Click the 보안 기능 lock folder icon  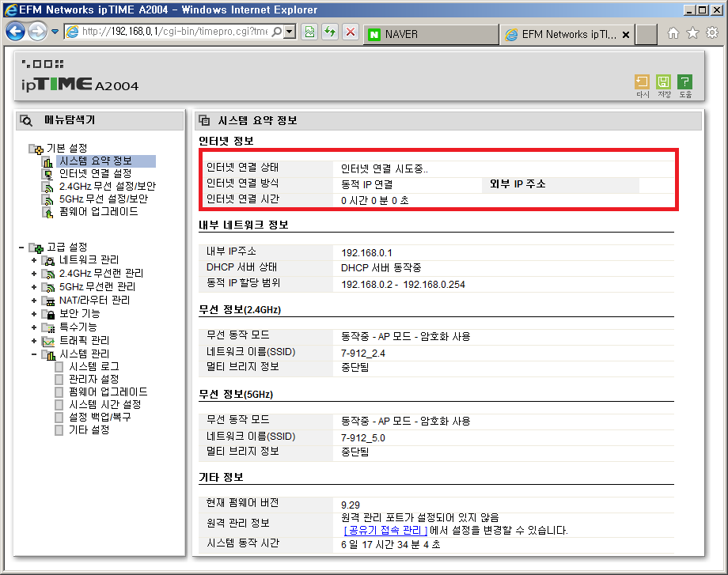pos(48,314)
